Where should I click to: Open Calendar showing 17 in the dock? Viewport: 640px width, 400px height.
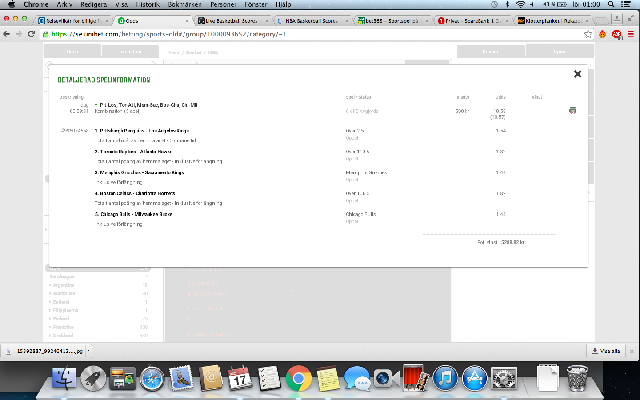240,378
